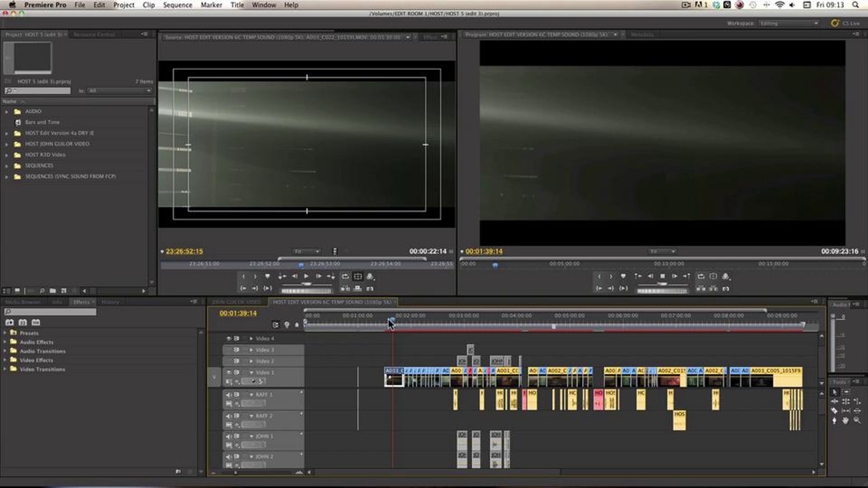Click Safe Margins button in Source monitor
868x488 pixels.
[358, 277]
